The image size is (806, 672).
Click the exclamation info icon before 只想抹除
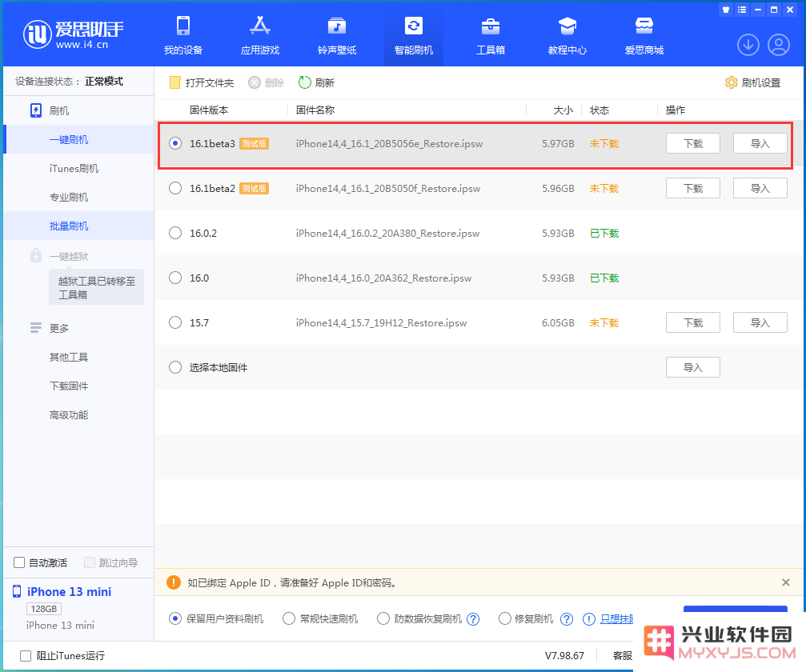(589, 619)
